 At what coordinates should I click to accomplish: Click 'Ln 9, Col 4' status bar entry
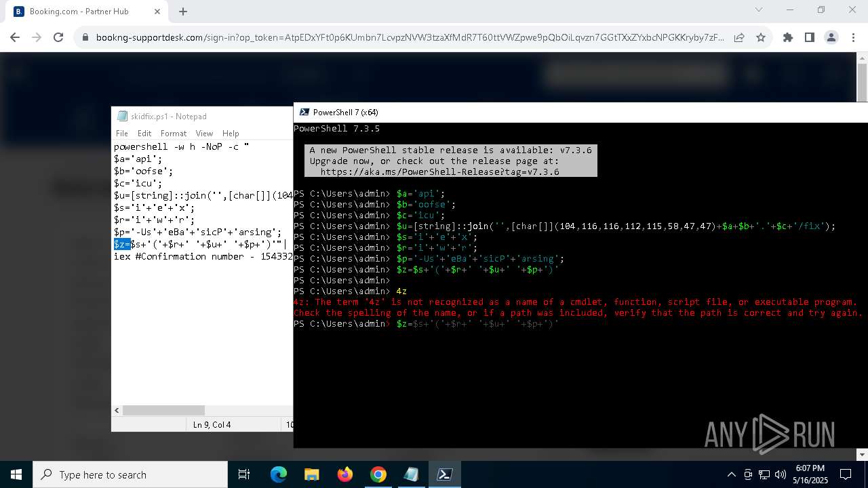(x=212, y=424)
